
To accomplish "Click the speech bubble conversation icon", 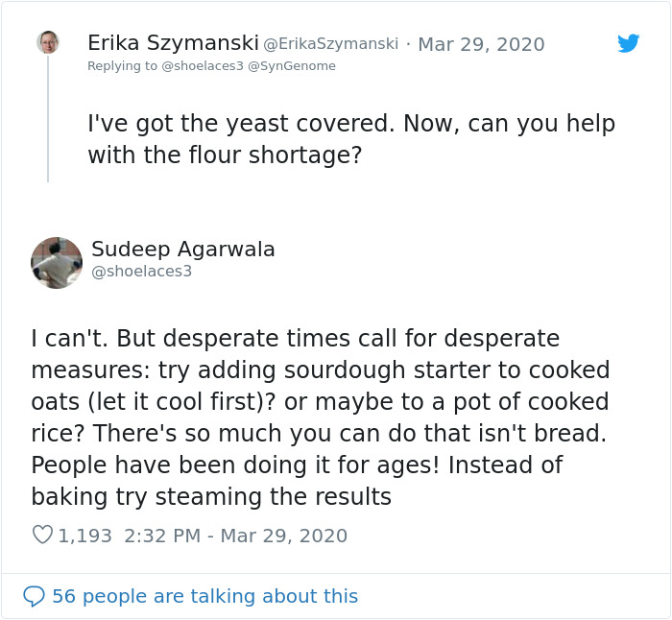I will [34, 596].
